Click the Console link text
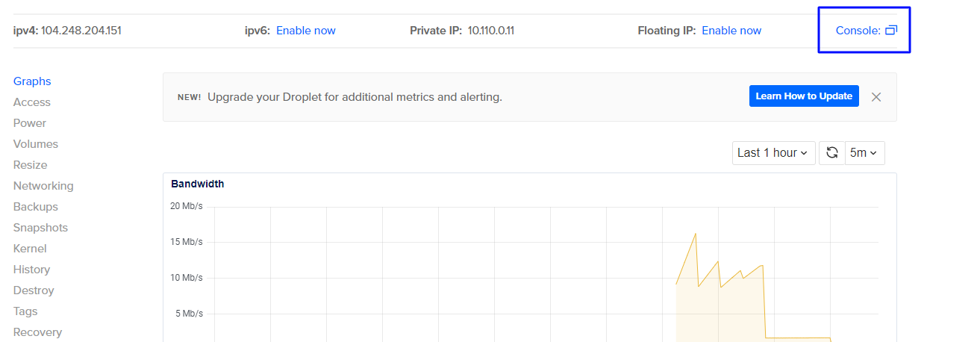The height and width of the screenshot is (342, 980). click(x=858, y=31)
